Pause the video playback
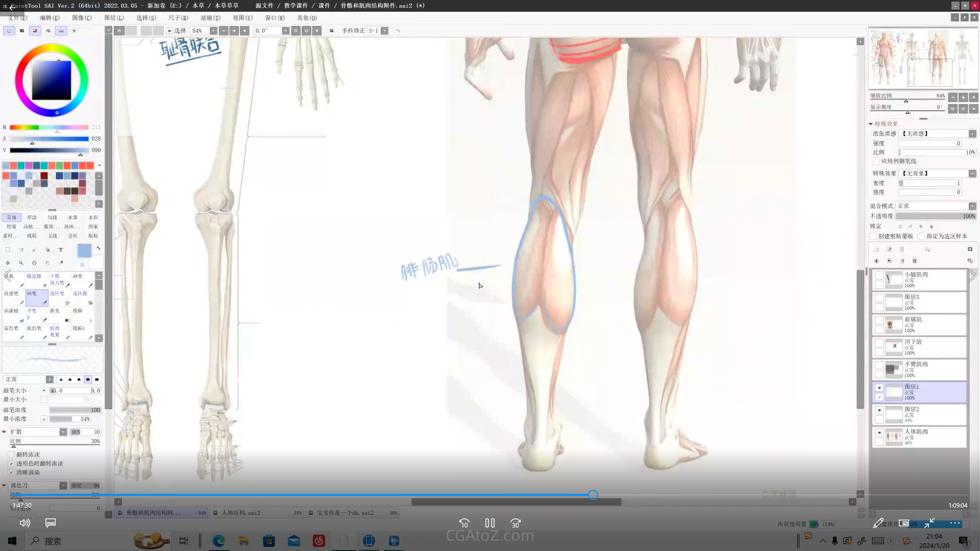The height and width of the screenshot is (551, 980). 490,523
